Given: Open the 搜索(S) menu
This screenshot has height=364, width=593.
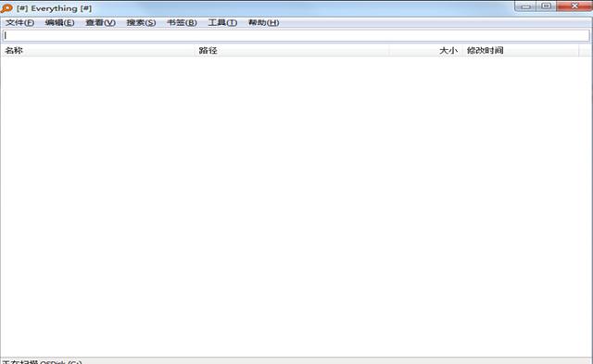Looking at the screenshot, I should pos(141,22).
